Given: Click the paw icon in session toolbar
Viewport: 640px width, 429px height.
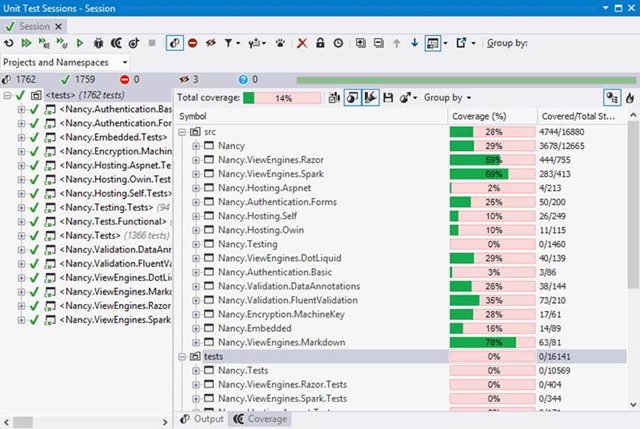Looking at the screenshot, I should [x=280, y=43].
